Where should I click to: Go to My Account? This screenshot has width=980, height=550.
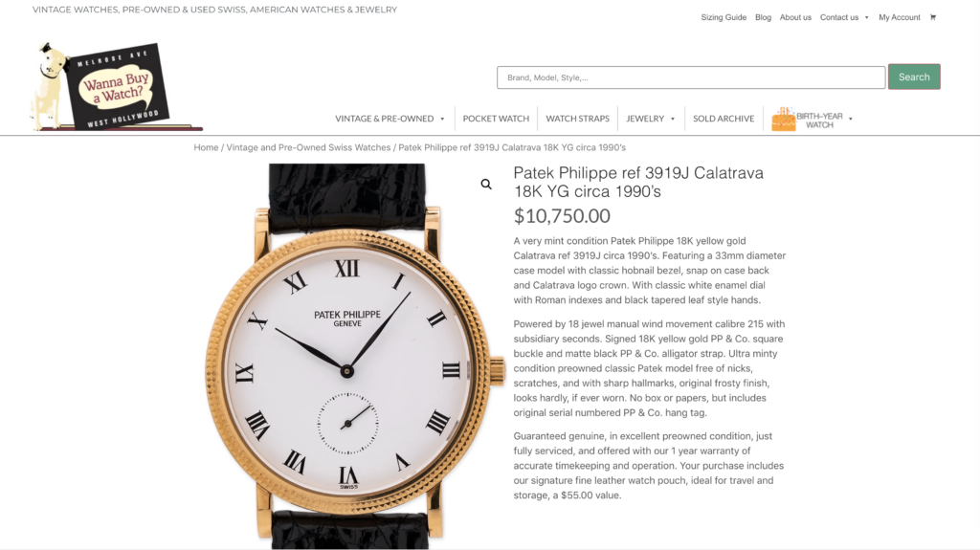pos(899,17)
